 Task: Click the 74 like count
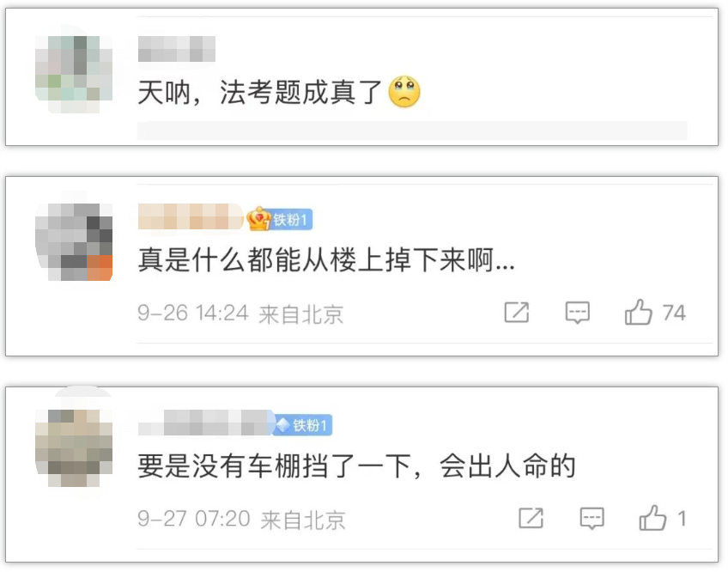click(674, 313)
